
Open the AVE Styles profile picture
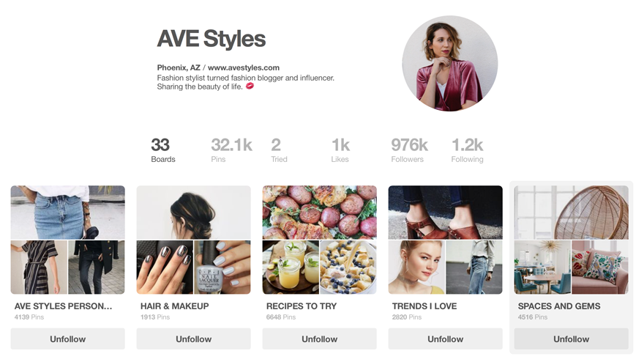pyautogui.click(x=450, y=63)
